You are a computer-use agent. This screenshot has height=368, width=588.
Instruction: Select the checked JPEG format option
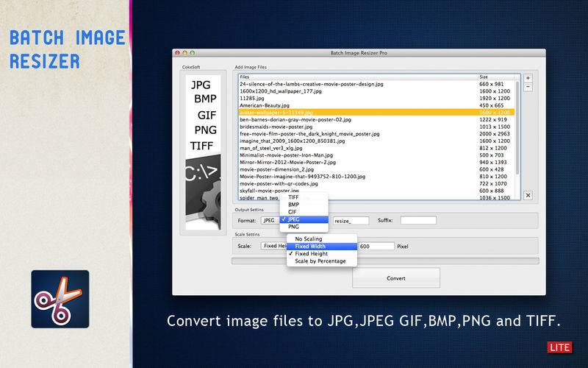[304, 219]
